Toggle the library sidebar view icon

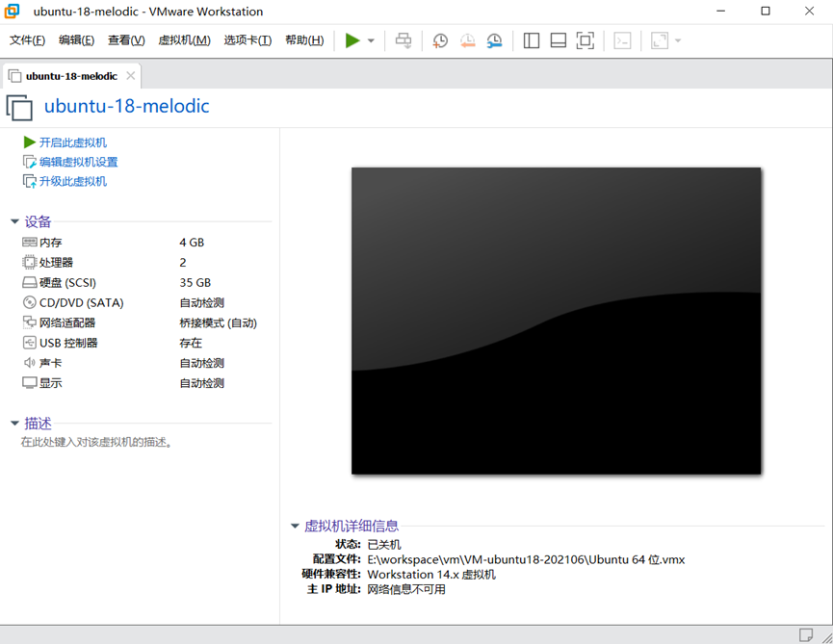[532, 40]
